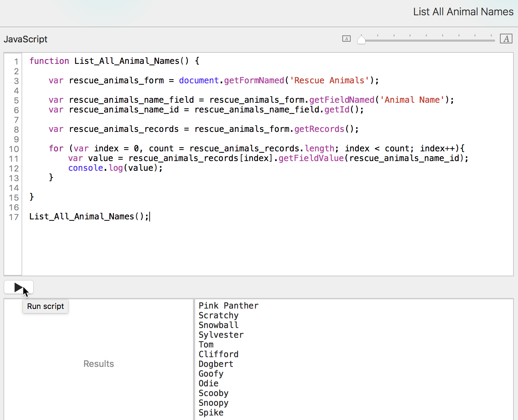Click the Results label
Screen dimensions: 518x420
(99, 364)
